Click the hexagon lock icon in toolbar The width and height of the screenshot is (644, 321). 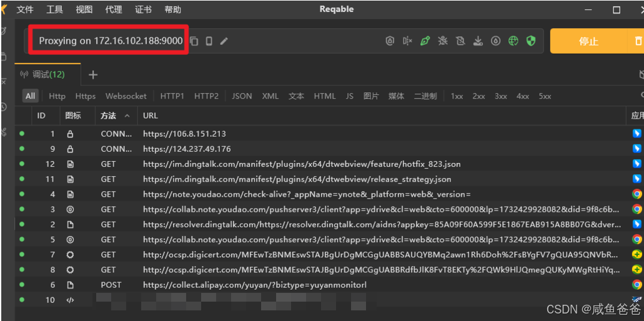pos(390,41)
